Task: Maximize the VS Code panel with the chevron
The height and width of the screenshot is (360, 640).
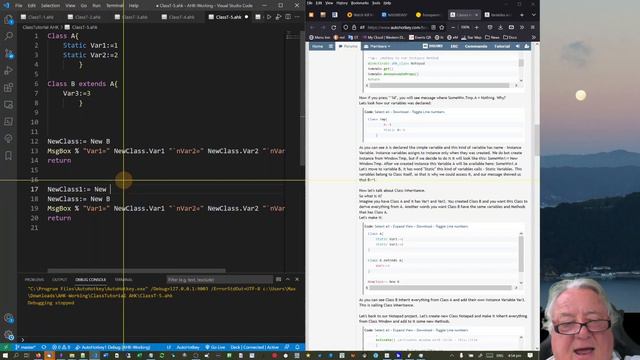Action: [288, 280]
